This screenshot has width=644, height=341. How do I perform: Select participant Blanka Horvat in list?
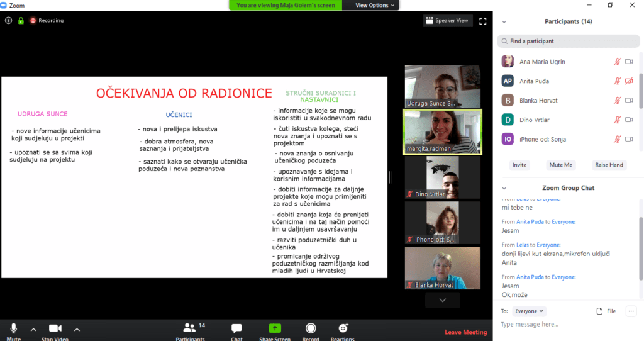coord(569,100)
